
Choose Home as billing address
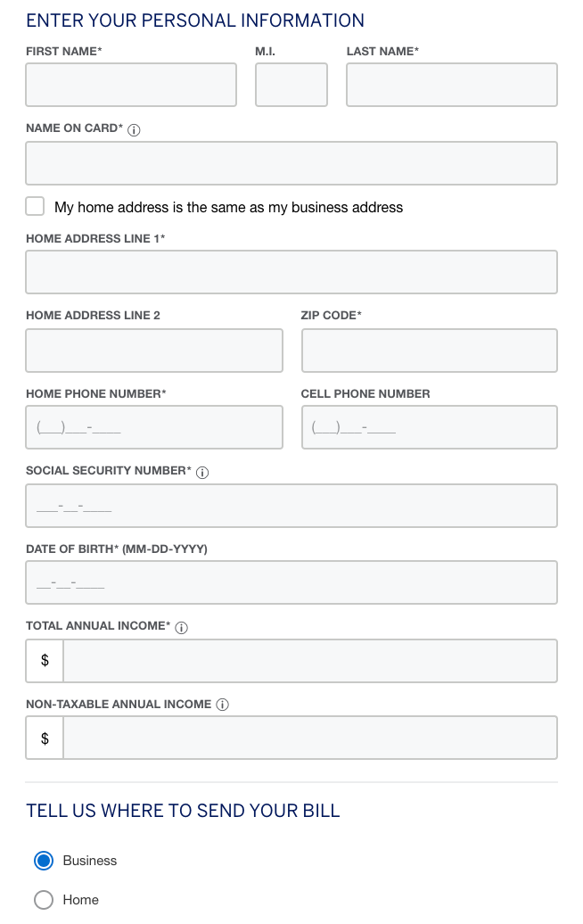pyautogui.click(x=42, y=901)
